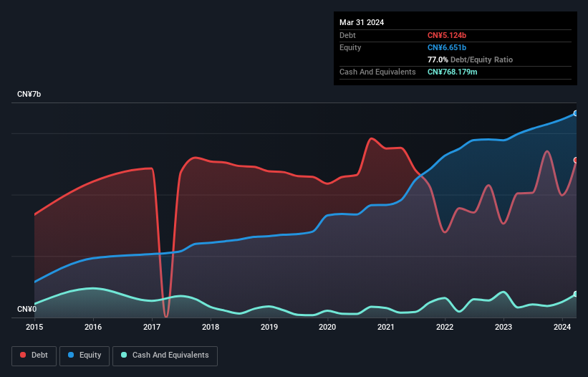Screen dimensions: 588x377
Task: Click the CN¥0 y-axis label
Action: pos(27,309)
